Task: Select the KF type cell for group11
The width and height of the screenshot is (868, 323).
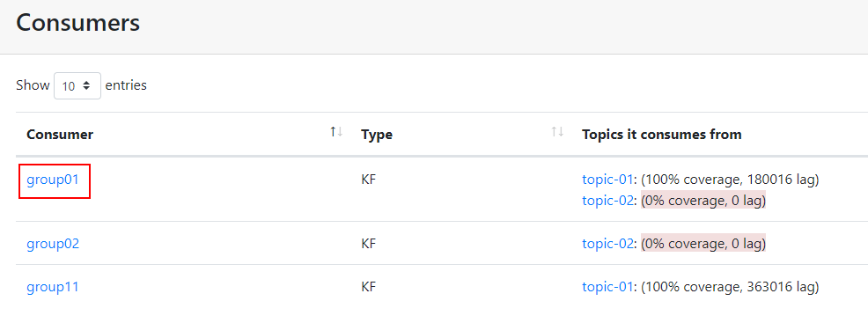Action: click(x=368, y=287)
